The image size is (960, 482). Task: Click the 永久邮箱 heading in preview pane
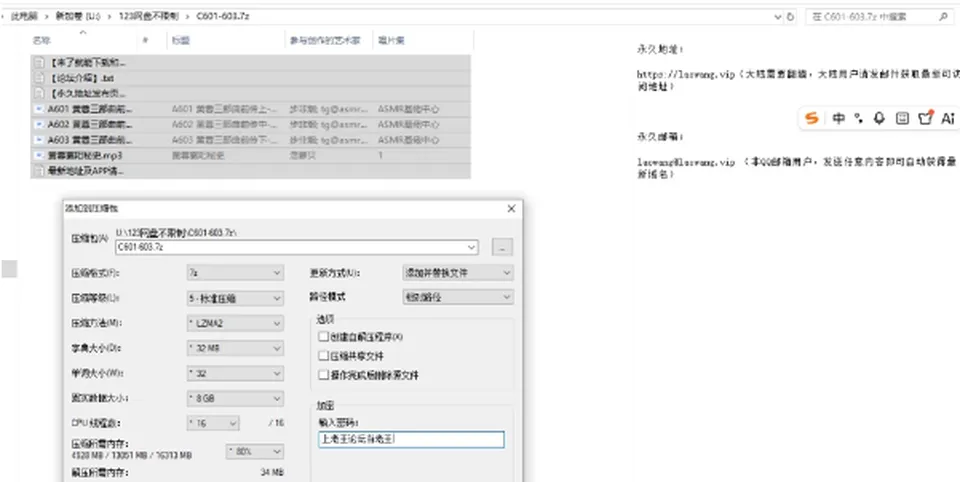coord(661,137)
